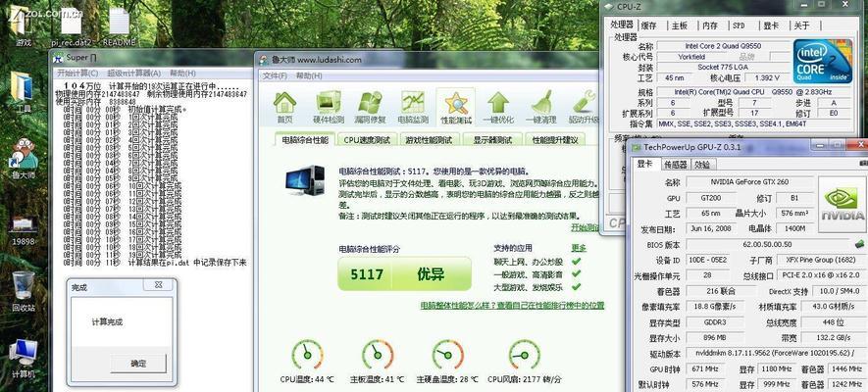Image resolution: width=868 pixels, height=392 pixels.
Task: Click checkmark next to 大型游戏、发烧娱乐
Action: click(577, 286)
